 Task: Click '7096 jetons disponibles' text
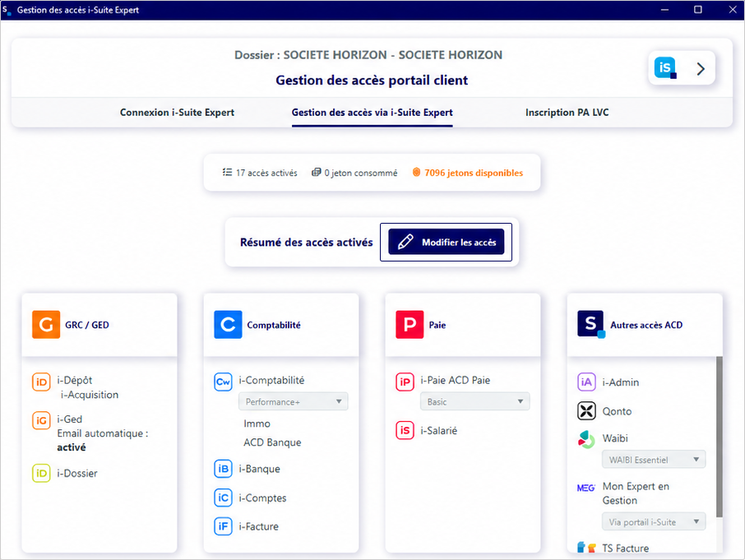[474, 173]
